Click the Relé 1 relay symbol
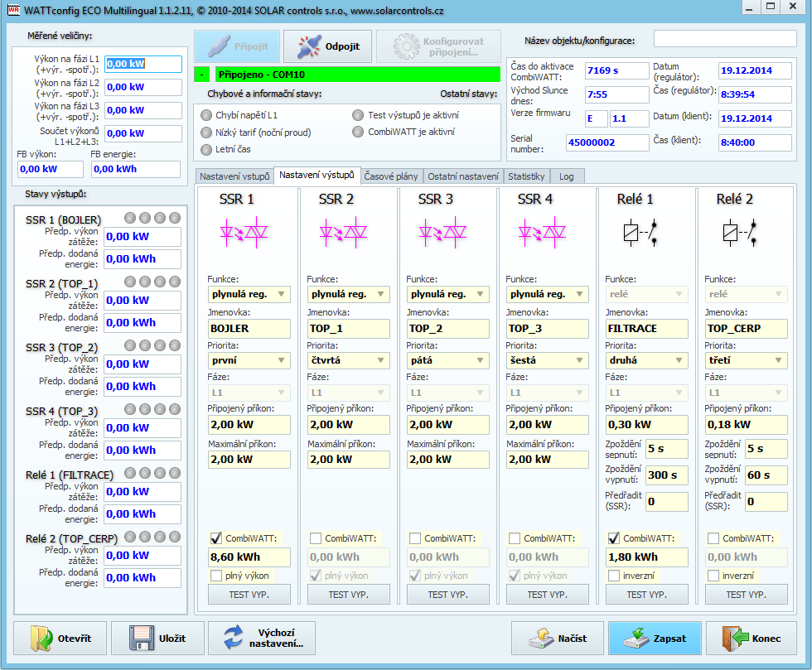Screen dimensions: 812x670 coord(640,233)
